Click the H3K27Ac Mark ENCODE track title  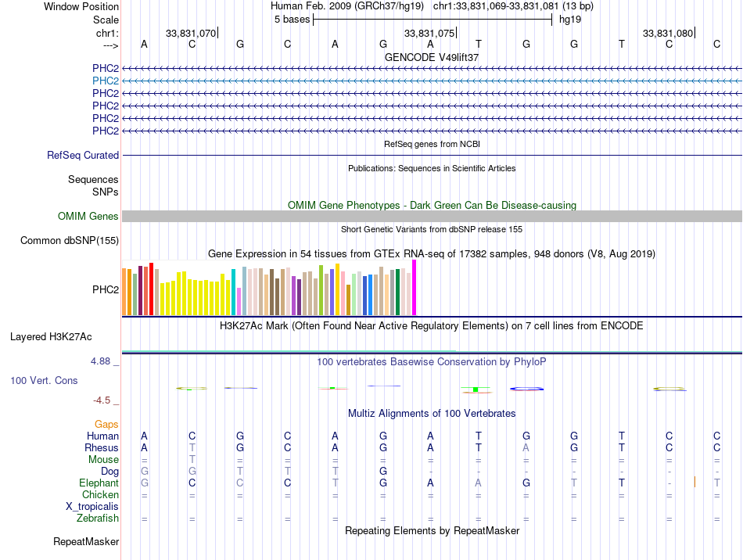point(432,326)
